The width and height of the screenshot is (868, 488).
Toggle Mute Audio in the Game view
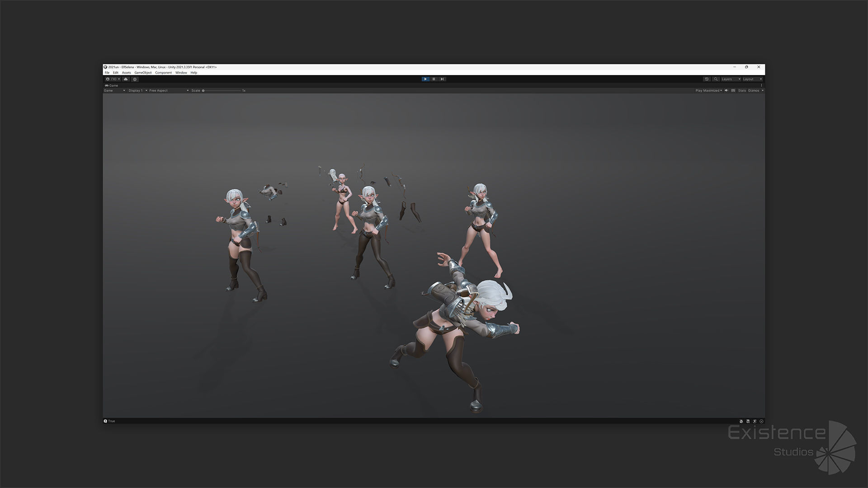(726, 90)
